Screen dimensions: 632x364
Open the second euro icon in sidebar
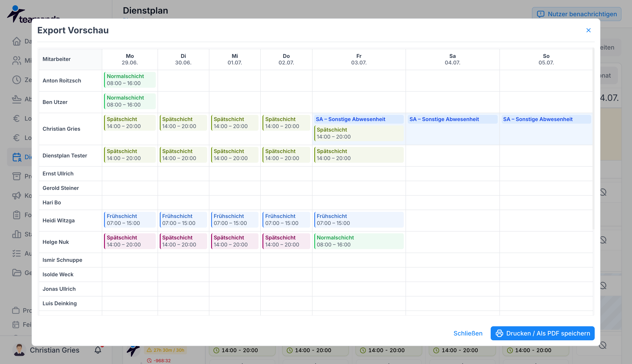17,137
